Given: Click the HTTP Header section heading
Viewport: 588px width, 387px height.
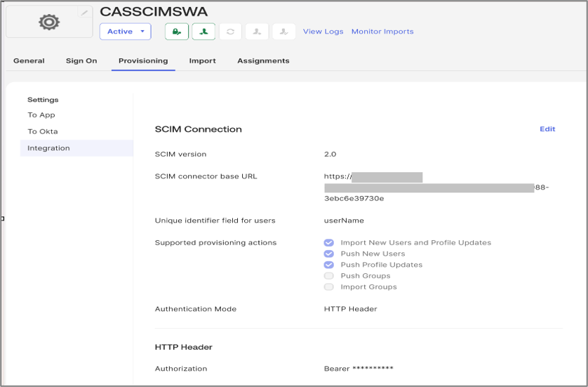Looking at the screenshot, I should point(184,347).
